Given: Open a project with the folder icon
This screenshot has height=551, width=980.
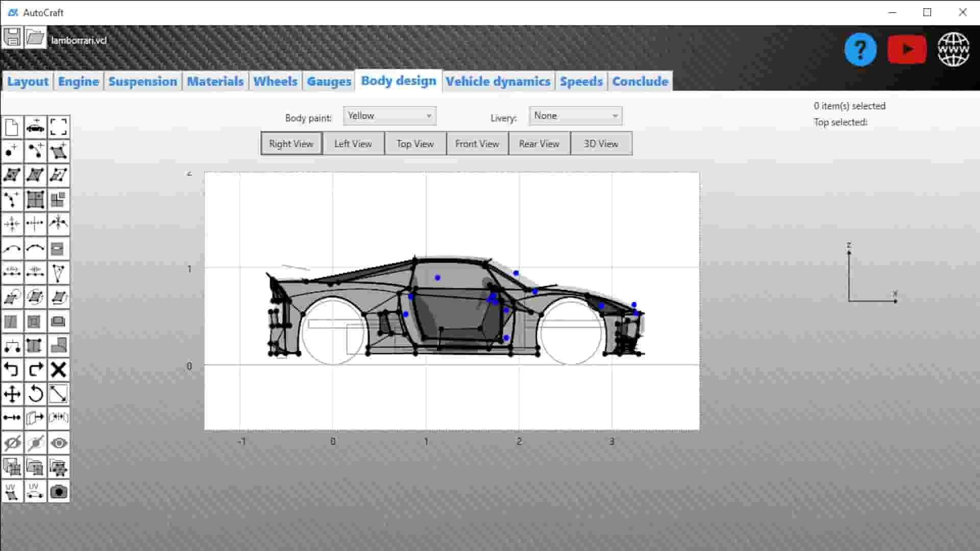Looking at the screenshot, I should click(35, 36).
